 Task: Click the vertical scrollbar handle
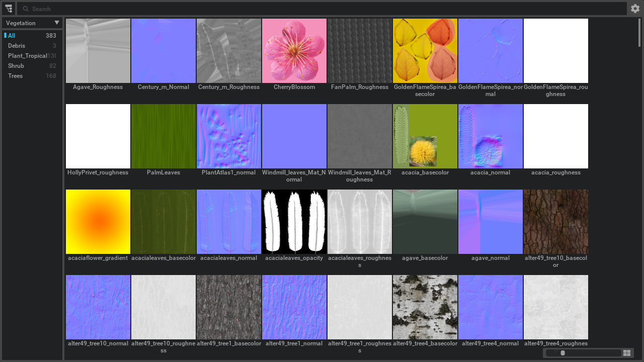pos(640,33)
